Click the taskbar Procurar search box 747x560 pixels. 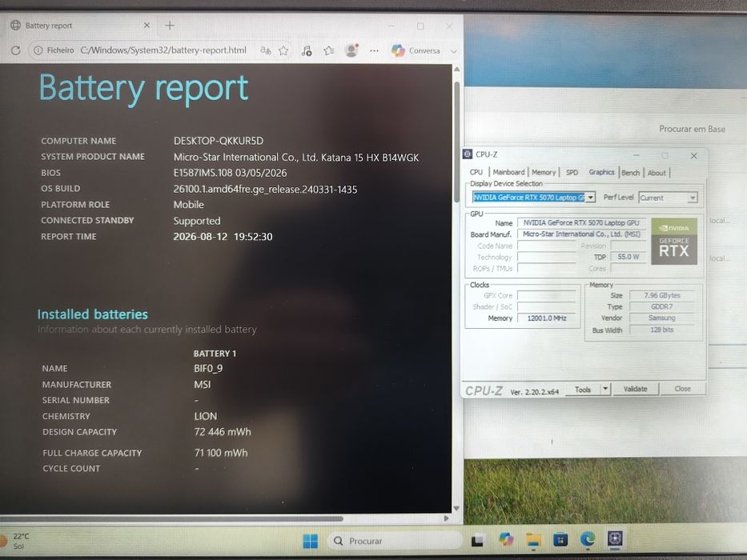pos(395,541)
